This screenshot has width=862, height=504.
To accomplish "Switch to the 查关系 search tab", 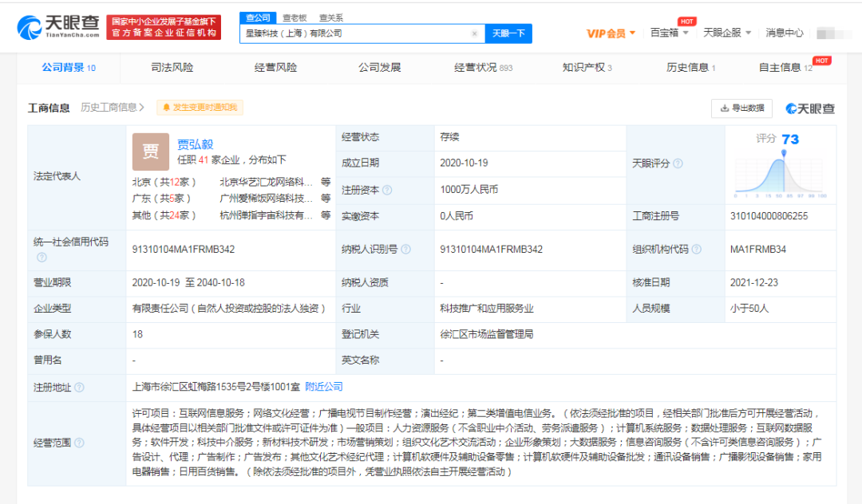I will (x=331, y=18).
